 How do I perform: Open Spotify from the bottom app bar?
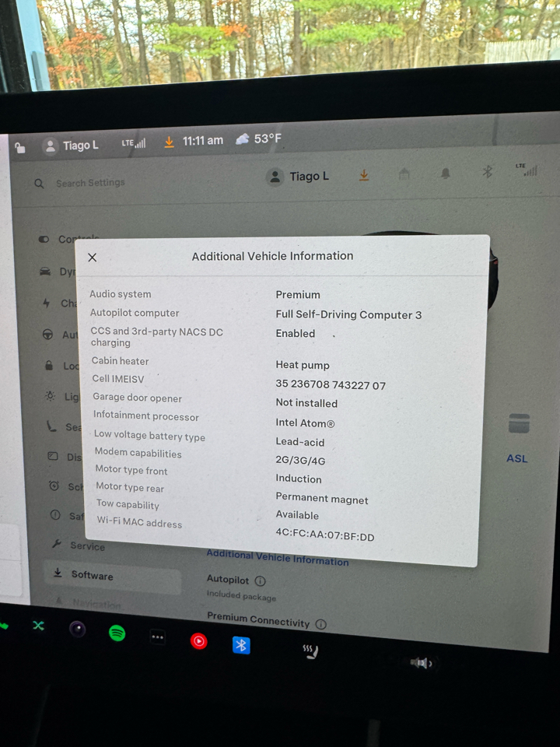click(x=117, y=633)
